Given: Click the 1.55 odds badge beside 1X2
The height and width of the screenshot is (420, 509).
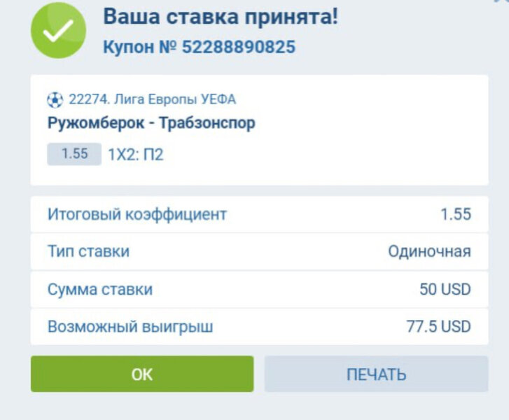Looking at the screenshot, I should point(74,154).
